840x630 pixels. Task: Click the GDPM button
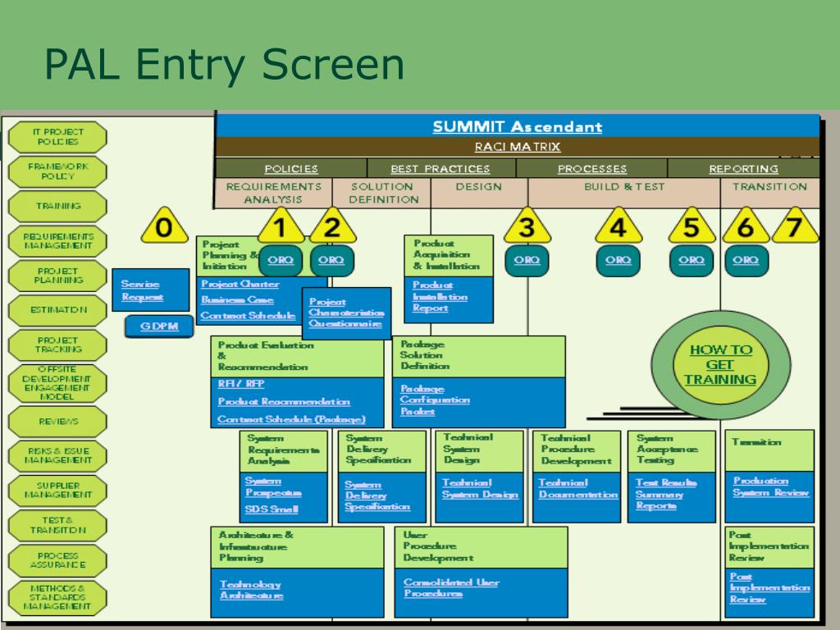point(159,326)
